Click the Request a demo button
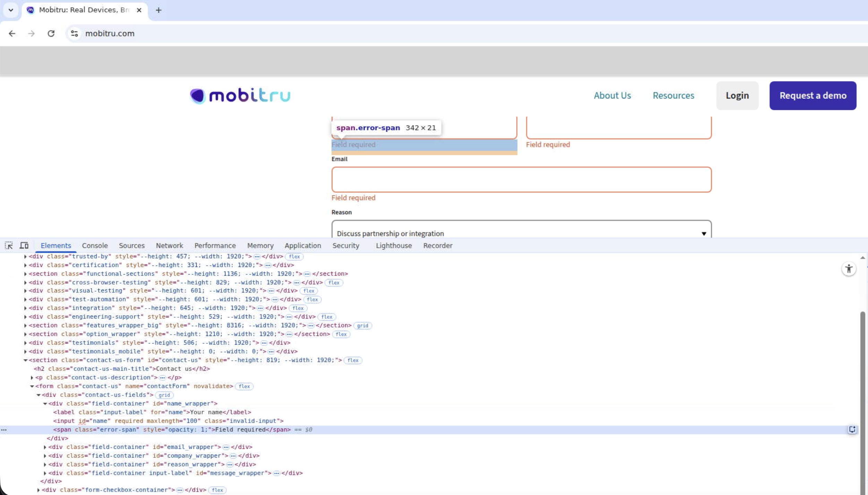 (x=812, y=96)
